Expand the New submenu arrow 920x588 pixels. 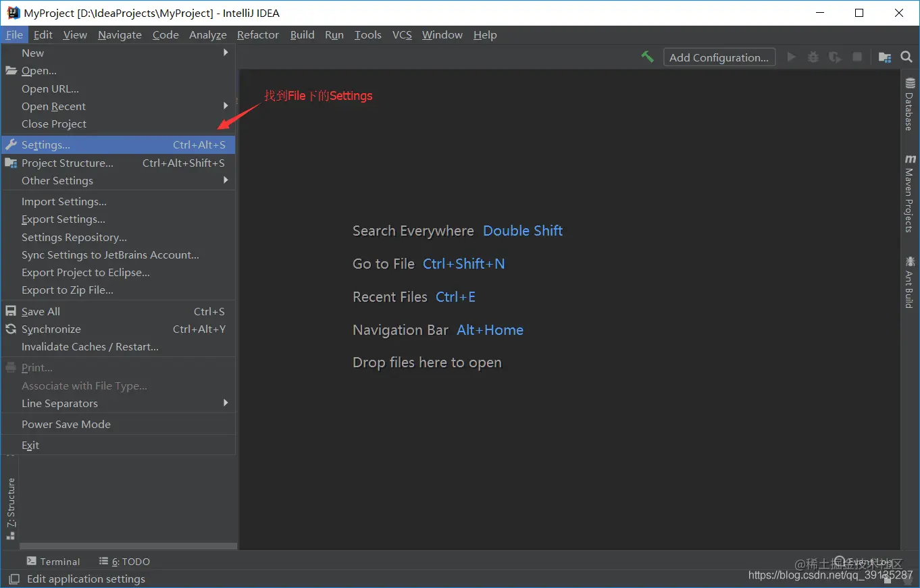(x=226, y=53)
